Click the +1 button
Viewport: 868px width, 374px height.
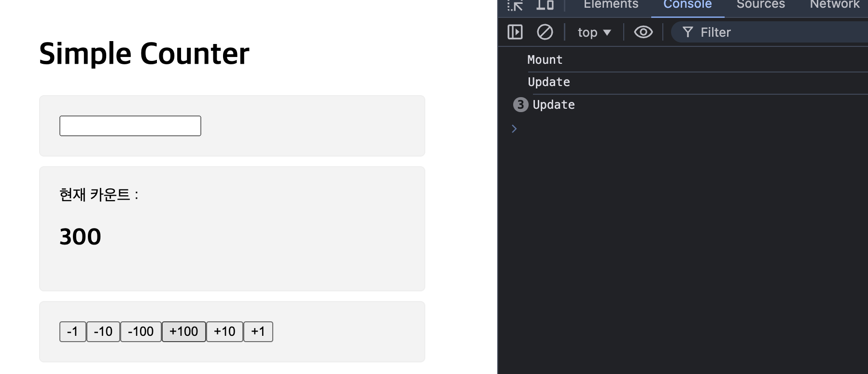coord(258,331)
